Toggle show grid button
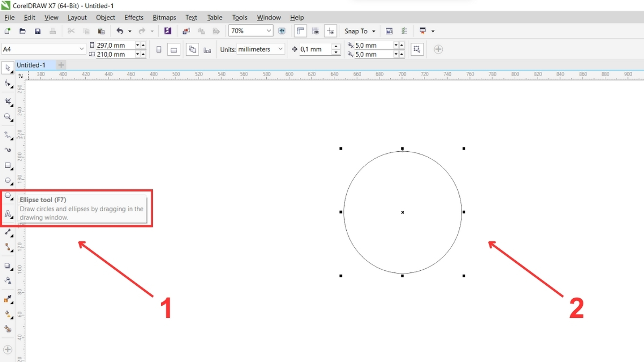Screen dimensions: 644x362 coord(316,31)
